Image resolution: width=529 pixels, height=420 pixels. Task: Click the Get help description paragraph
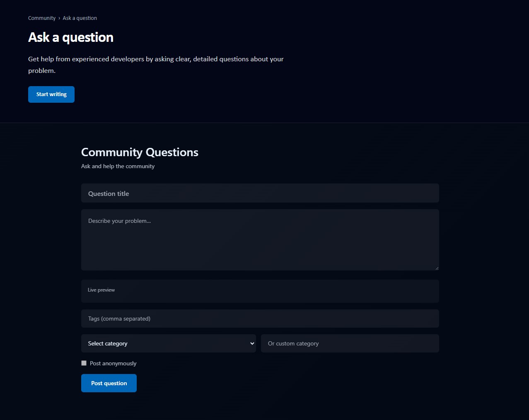pos(155,65)
